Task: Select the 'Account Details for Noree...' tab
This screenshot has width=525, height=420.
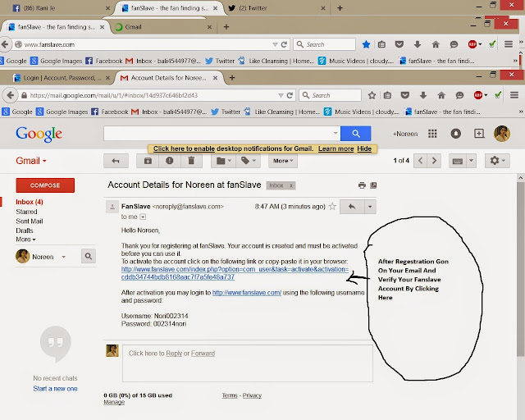Action: tap(168, 78)
